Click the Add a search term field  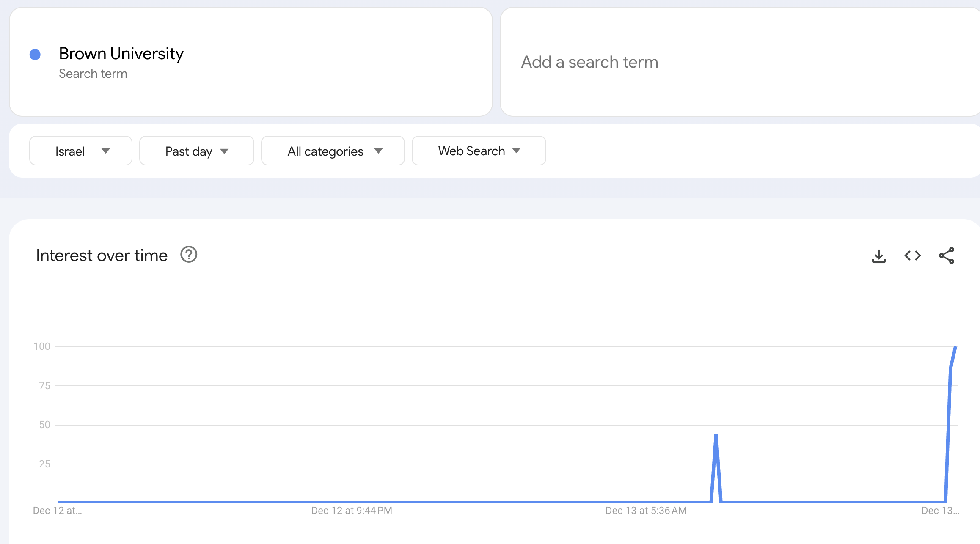(x=589, y=62)
